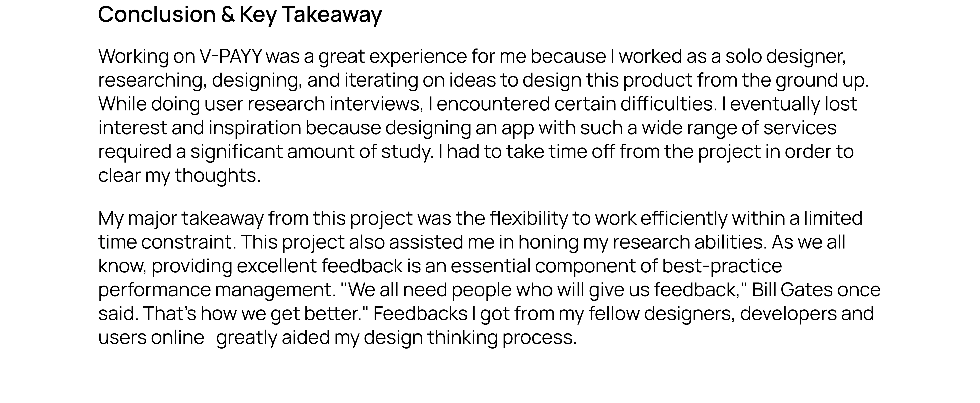Click the word "inspiration" in first paragraph
This screenshot has height=403, width=980.
click(255, 128)
